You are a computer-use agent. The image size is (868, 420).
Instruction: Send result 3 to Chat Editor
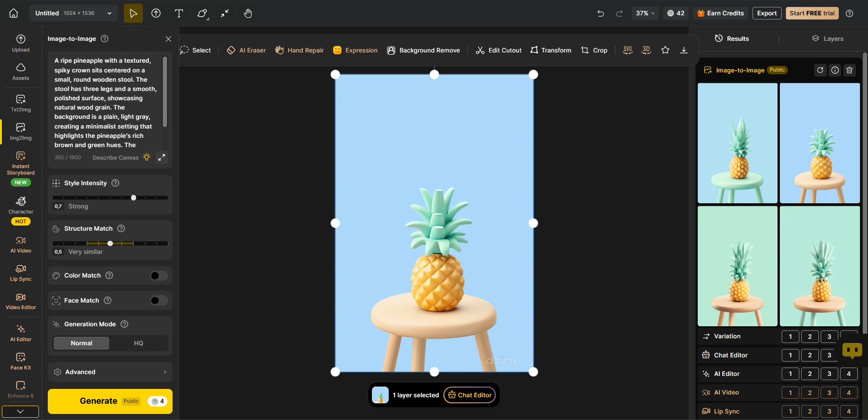[x=829, y=355]
